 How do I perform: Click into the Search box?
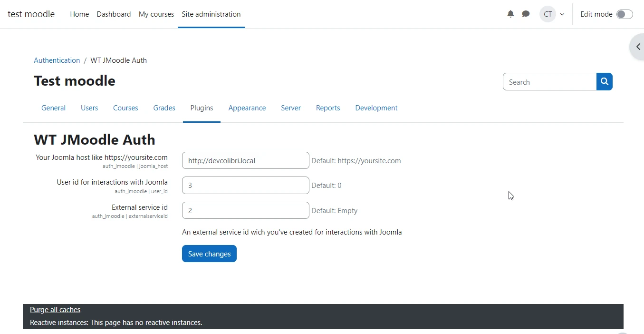click(549, 82)
